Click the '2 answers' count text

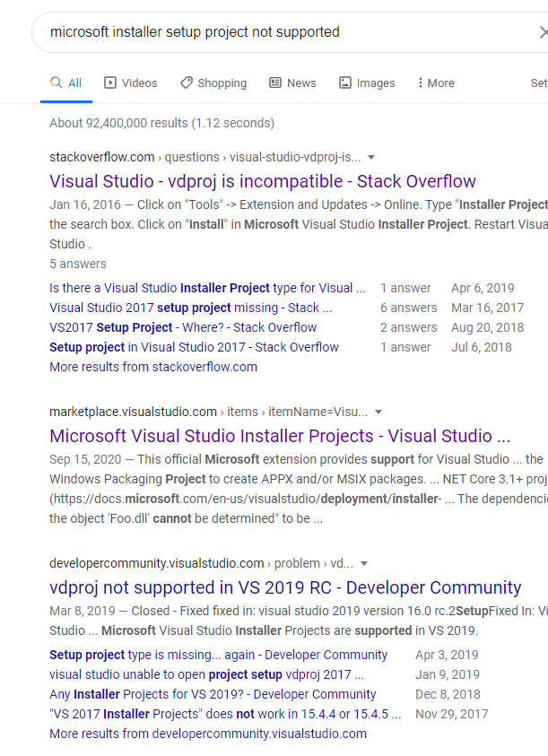coord(409,327)
